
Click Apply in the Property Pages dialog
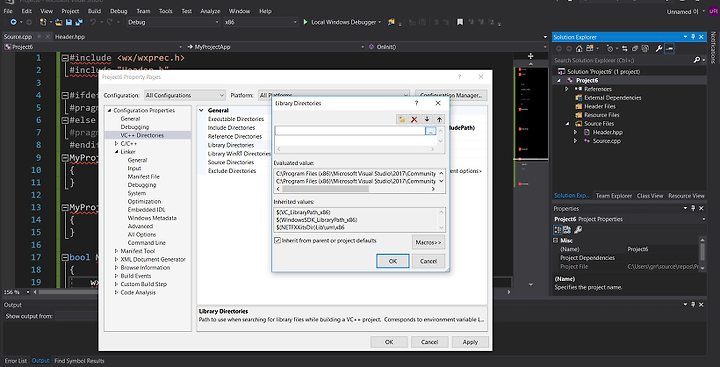(470, 342)
